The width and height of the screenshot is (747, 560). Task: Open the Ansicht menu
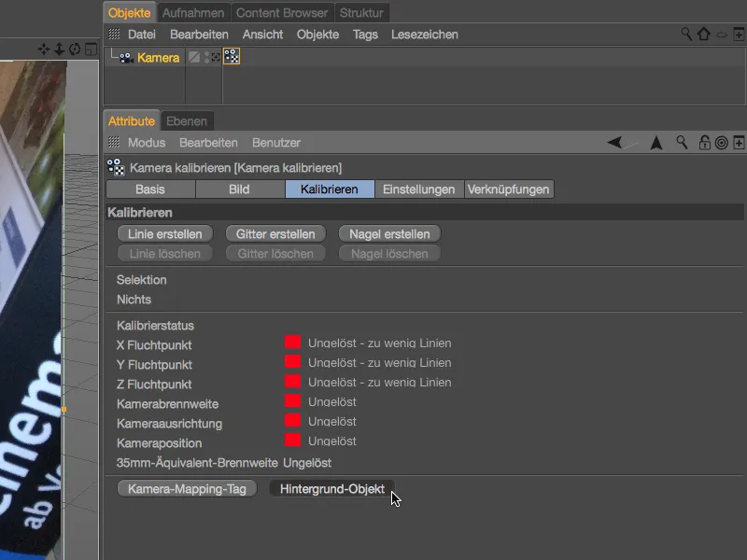point(262,35)
